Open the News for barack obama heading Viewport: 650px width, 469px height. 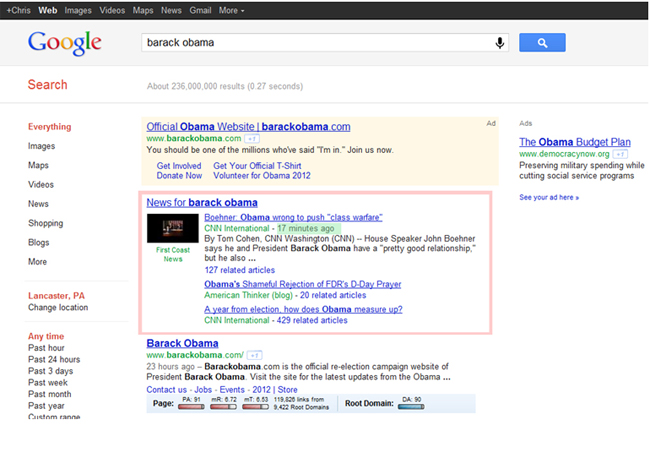pos(202,203)
